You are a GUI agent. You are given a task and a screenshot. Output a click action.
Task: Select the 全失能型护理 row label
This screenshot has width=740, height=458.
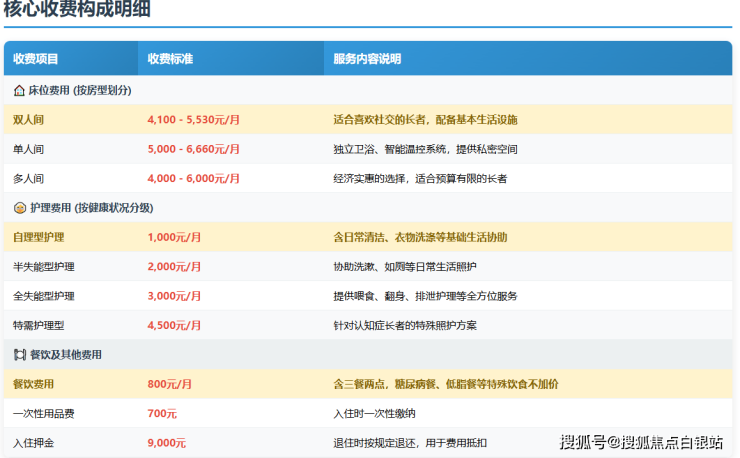(x=43, y=297)
